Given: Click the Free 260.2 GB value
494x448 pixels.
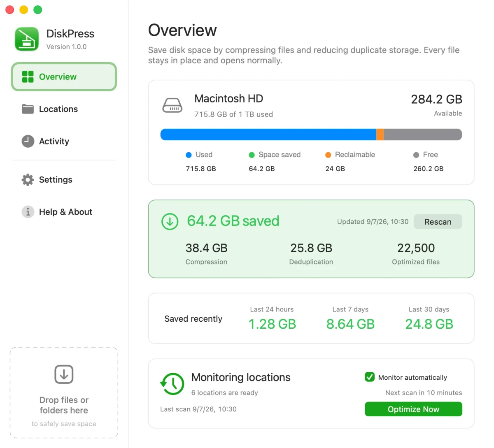Looking at the screenshot, I should [x=428, y=169].
